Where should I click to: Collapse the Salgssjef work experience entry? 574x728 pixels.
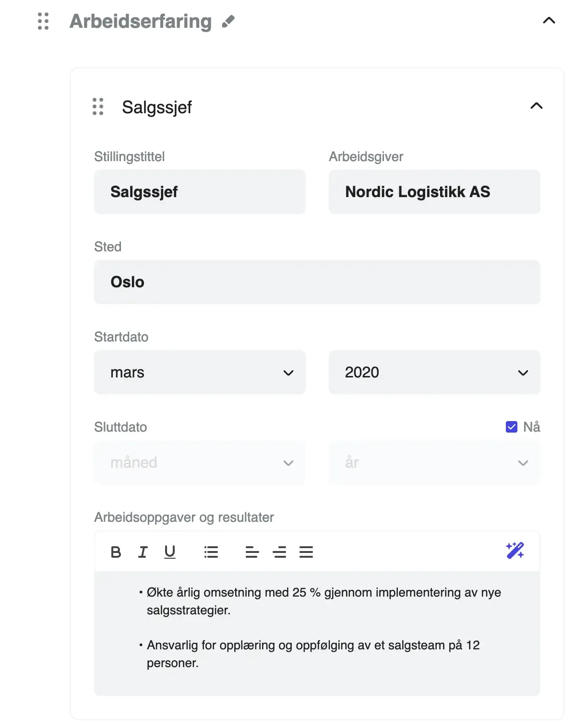click(537, 106)
